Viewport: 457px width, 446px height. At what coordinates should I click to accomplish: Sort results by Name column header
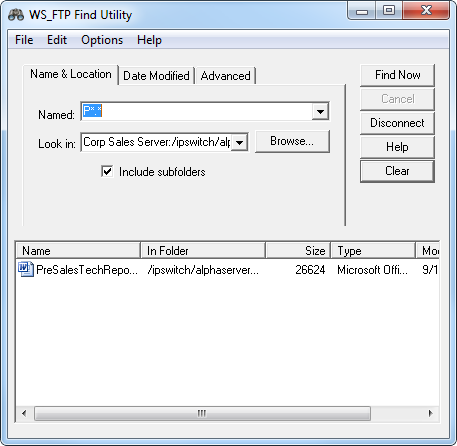pos(78,251)
